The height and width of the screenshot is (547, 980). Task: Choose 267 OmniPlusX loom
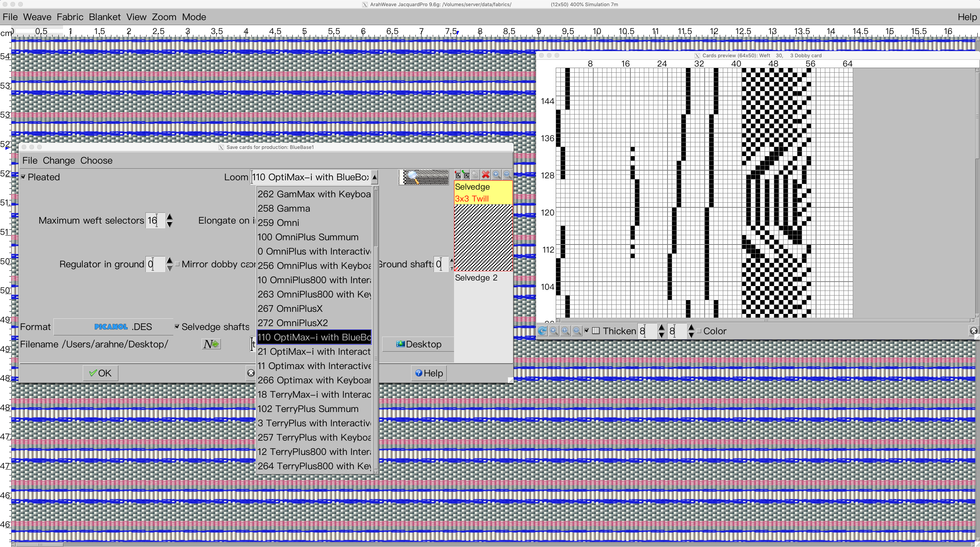tap(314, 308)
